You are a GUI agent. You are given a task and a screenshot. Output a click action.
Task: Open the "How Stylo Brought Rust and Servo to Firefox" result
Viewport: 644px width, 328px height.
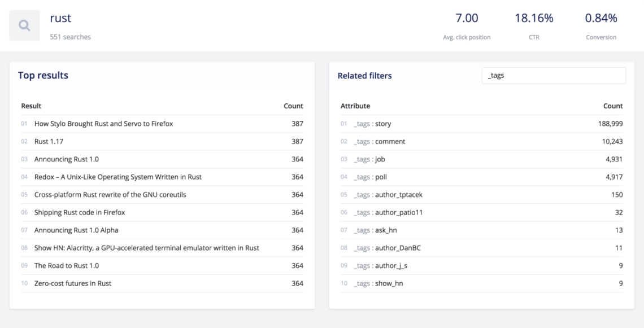tap(103, 124)
